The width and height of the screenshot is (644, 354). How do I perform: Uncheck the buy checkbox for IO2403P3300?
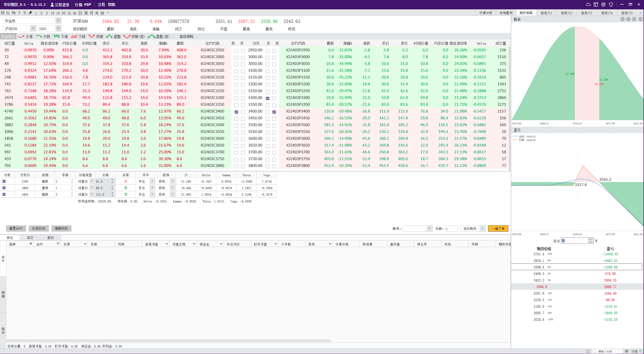(267, 98)
